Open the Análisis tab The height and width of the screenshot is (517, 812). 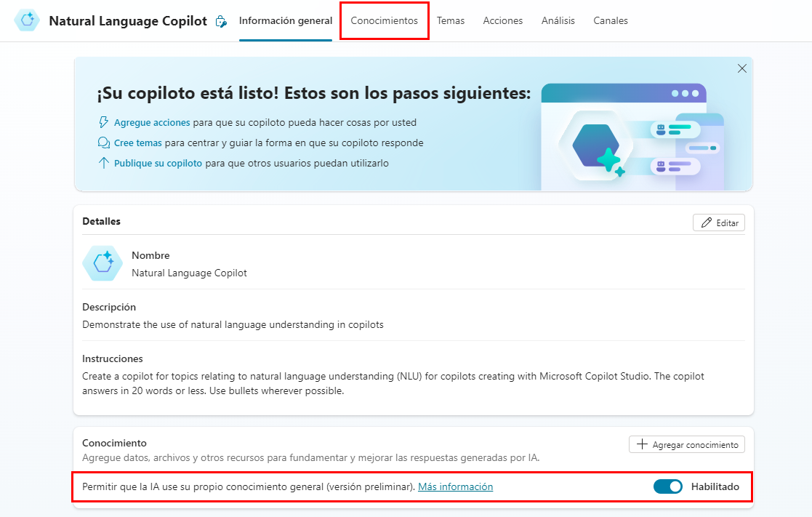pyautogui.click(x=558, y=21)
